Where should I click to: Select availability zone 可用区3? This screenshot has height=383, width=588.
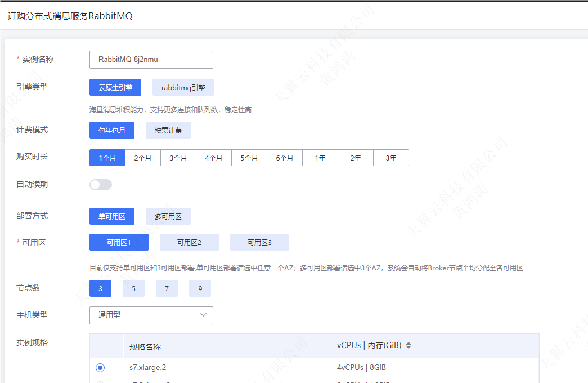(x=259, y=242)
